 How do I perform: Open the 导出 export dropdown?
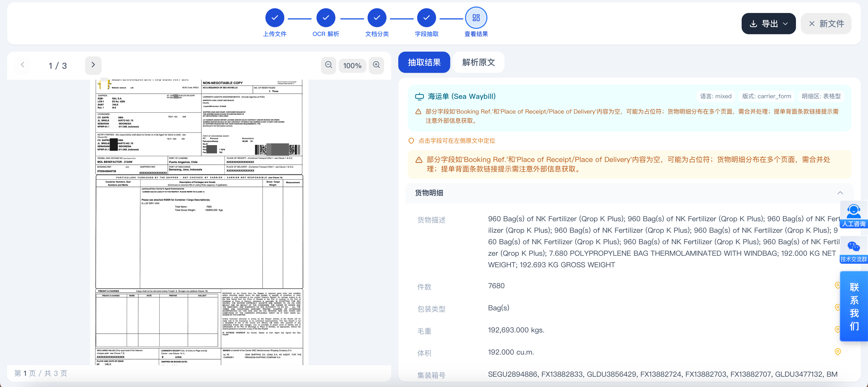(x=768, y=24)
